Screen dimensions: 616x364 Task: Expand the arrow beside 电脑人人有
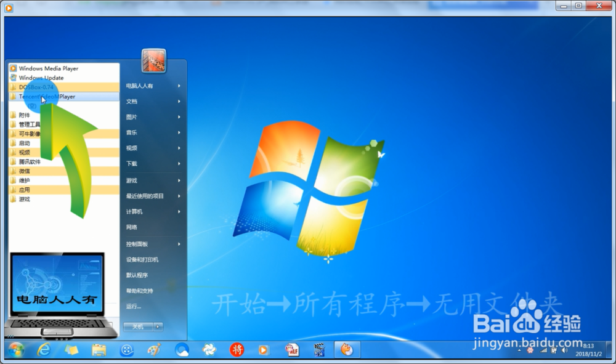179,86
